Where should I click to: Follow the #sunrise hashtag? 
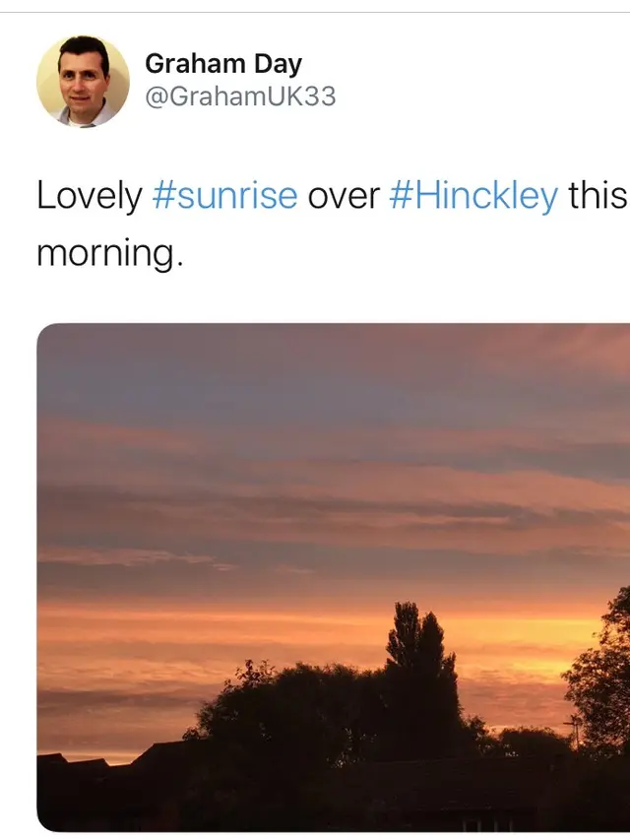click(225, 195)
